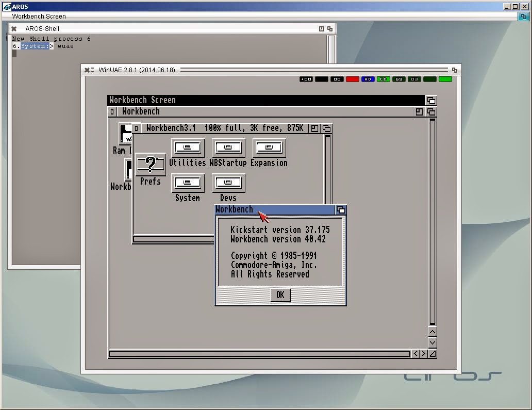Image resolution: width=532 pixels, height=410 pixels.
Task: Click the 69 LED indicator
Action: pos(399,79)
